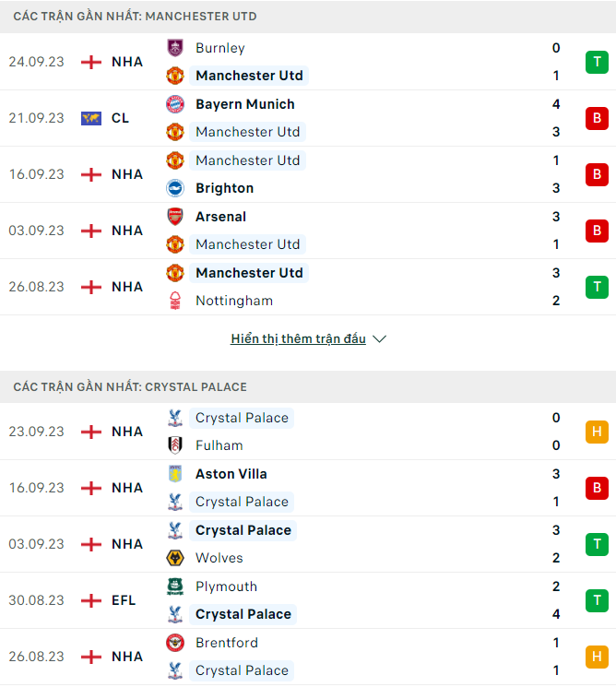Click the Brighton club crest icon

click(175, 188)
